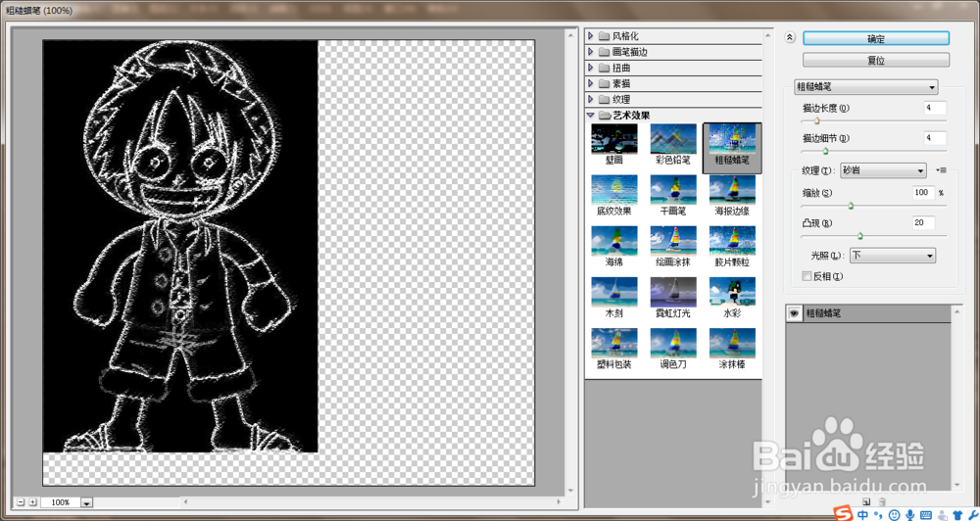Open the 100% zoom level dropdown
Viewport: 980px width, 521px height.
click(87, 502)
